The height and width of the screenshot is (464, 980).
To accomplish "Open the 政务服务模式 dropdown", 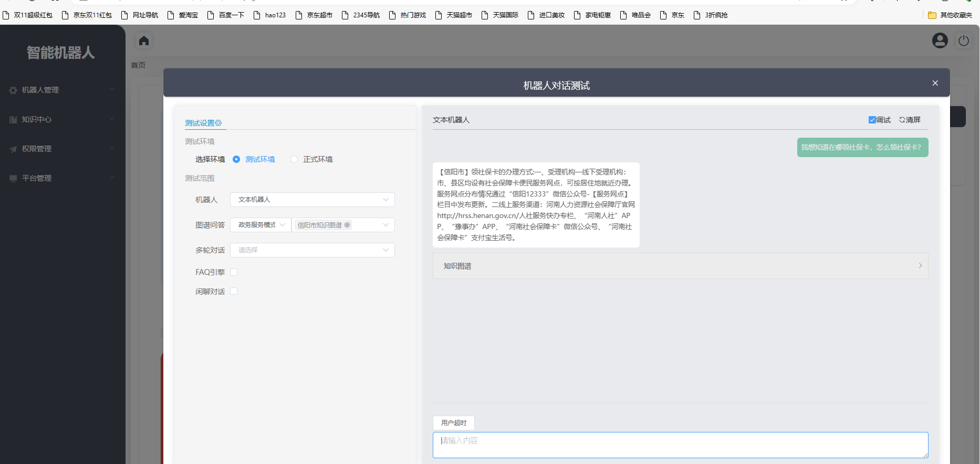I will coord(260,225).
